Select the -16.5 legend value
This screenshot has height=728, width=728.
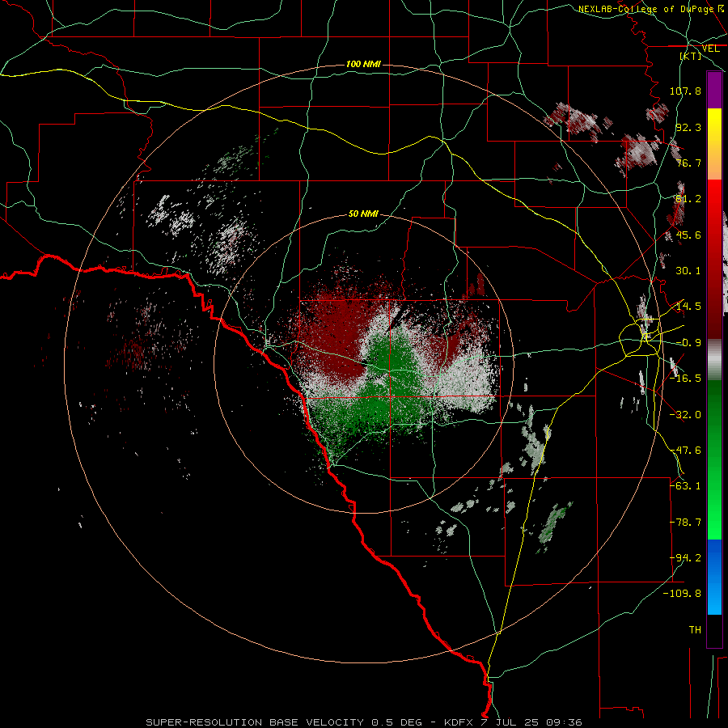click(685, 379)
